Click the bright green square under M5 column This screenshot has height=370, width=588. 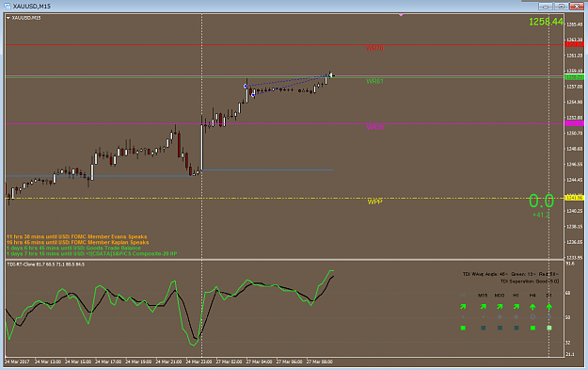click(x=463, y=328)
